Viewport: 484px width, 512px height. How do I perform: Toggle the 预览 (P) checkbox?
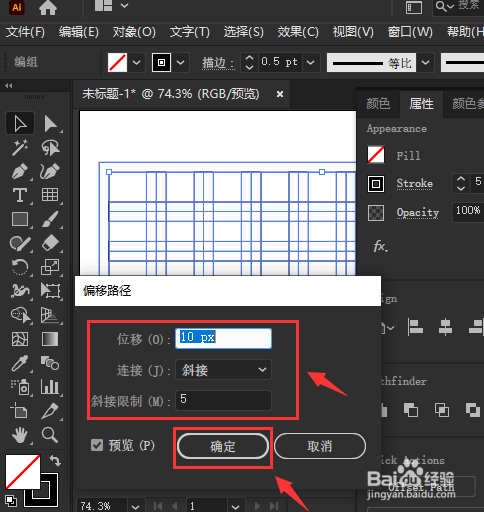pyautogui.click(x=97, y=445)
